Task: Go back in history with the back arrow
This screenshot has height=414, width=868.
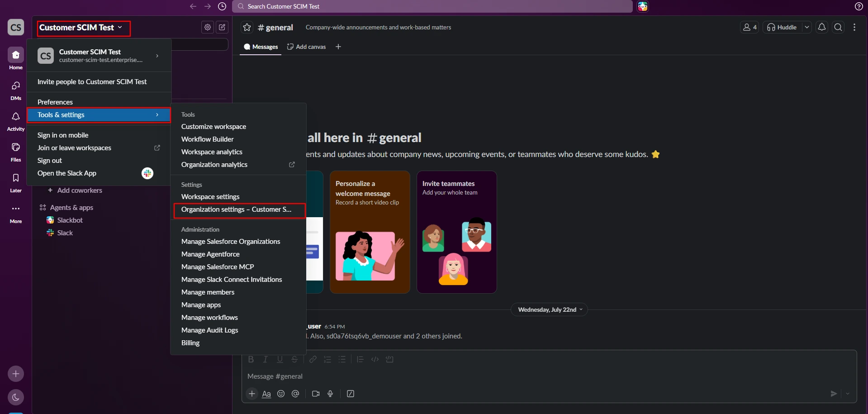Action: (193, 6)
